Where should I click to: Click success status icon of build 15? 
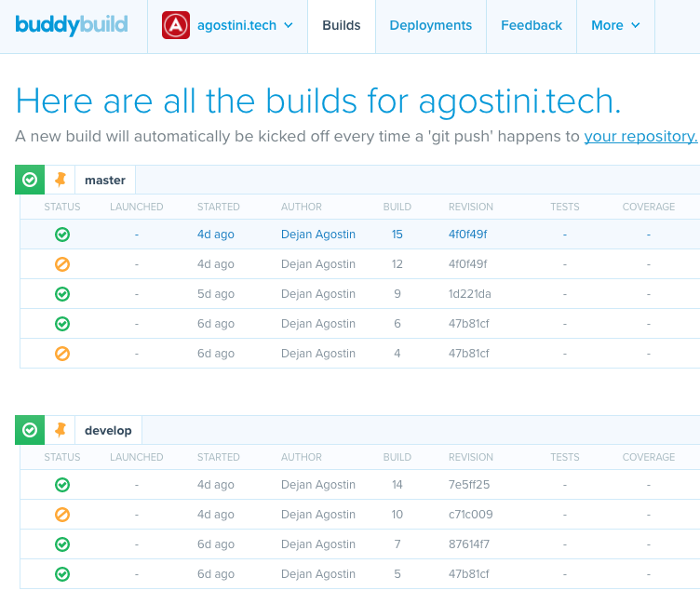62,235
